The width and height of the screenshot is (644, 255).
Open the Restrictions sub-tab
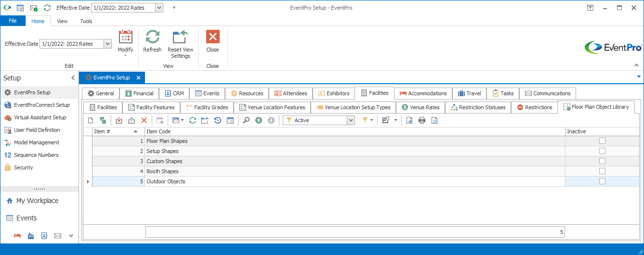tap(534, 107)
